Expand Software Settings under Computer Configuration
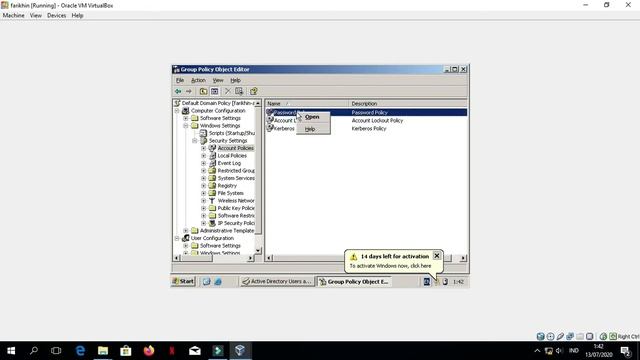The width and height of the screenshot is (640, 360). [x=186, y=118]
